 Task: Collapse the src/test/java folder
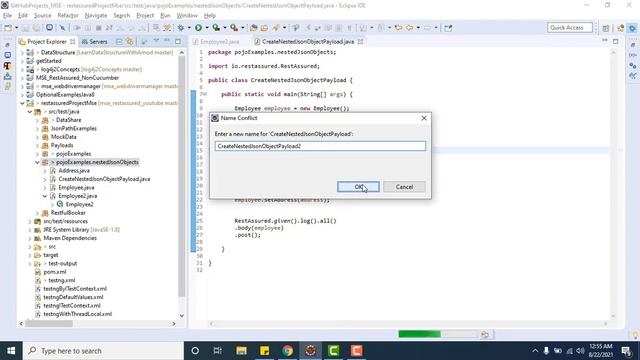point(30,111)
